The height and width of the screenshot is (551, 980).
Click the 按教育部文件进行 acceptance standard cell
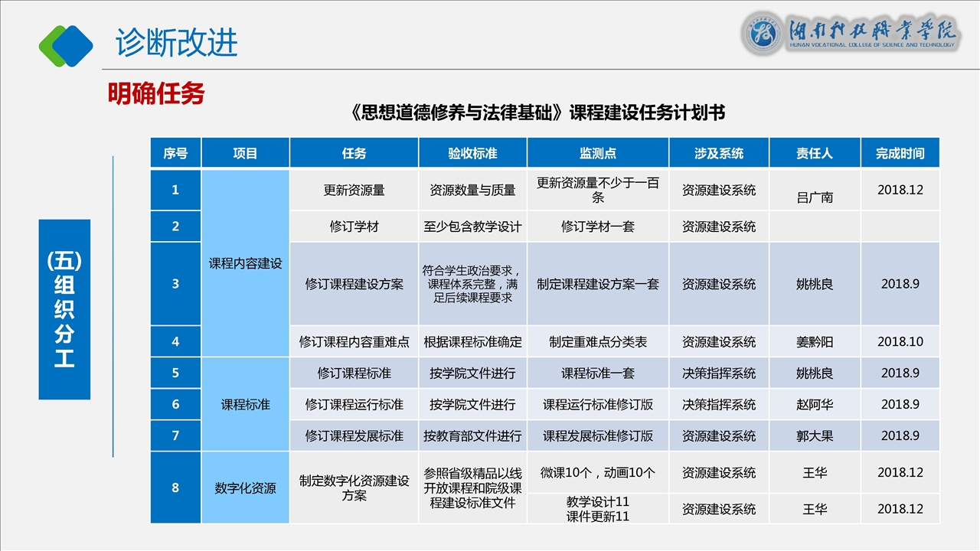click(472, 435)
